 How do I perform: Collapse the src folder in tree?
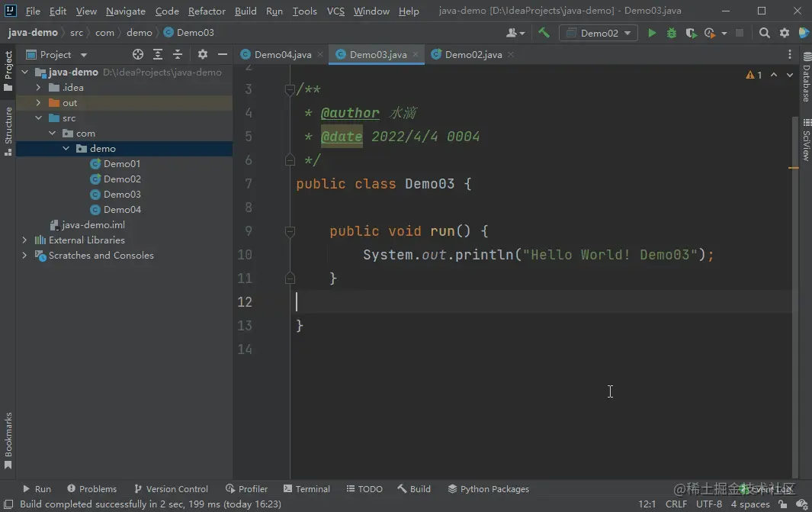pyautogui.click(x=38, y=118)
